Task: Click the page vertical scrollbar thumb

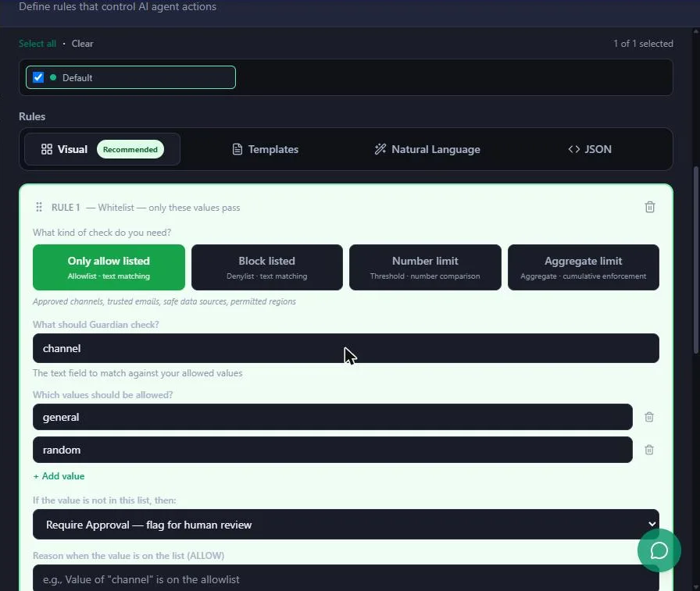Action: [x=696, y=260]
